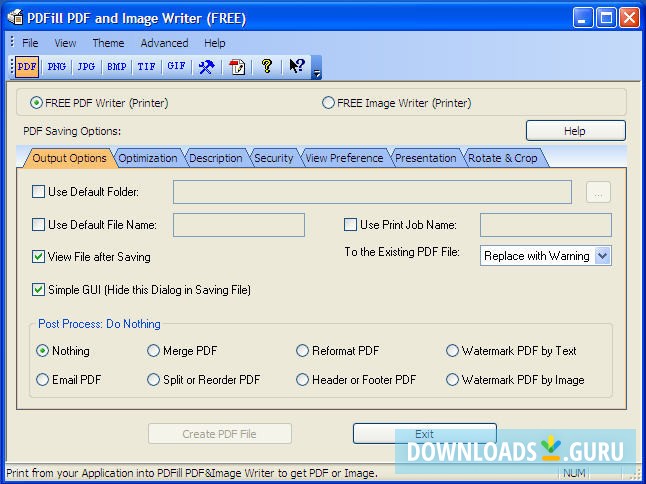Close the PDFill window
Screen dimensions: 646x484
[x=630, y=18]
